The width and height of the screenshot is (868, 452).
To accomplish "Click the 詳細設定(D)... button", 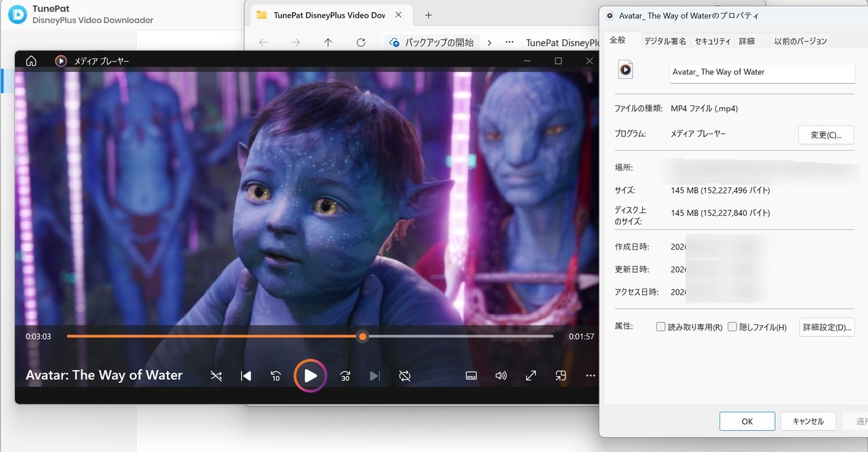I will point(827,327).
